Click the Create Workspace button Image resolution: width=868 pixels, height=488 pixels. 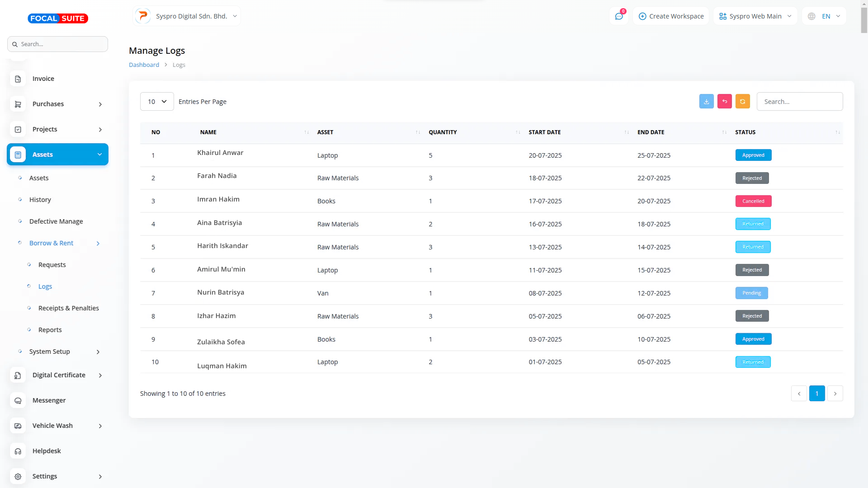coord(671,16)
